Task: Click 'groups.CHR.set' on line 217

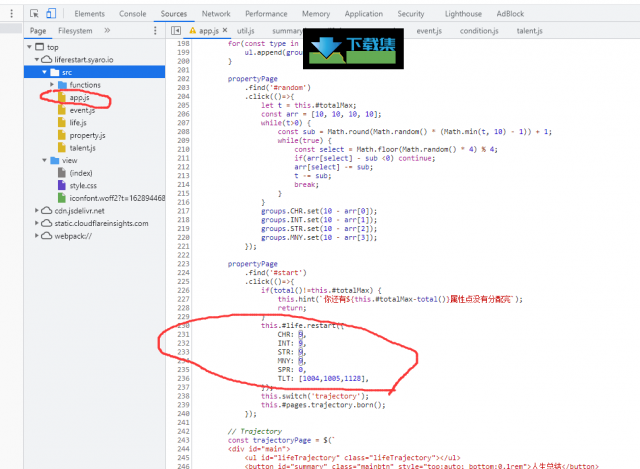Action: point(290,211)
